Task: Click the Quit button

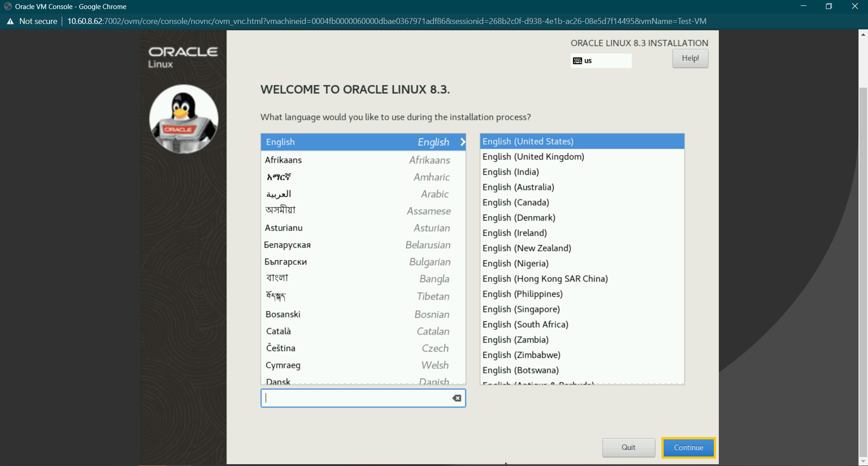Action: pyautogui.click(x=628, y=447)
